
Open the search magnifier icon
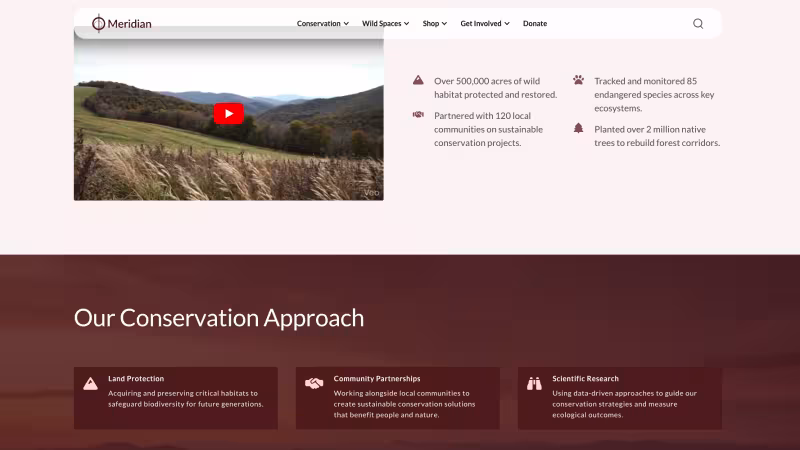pos(698,23)
